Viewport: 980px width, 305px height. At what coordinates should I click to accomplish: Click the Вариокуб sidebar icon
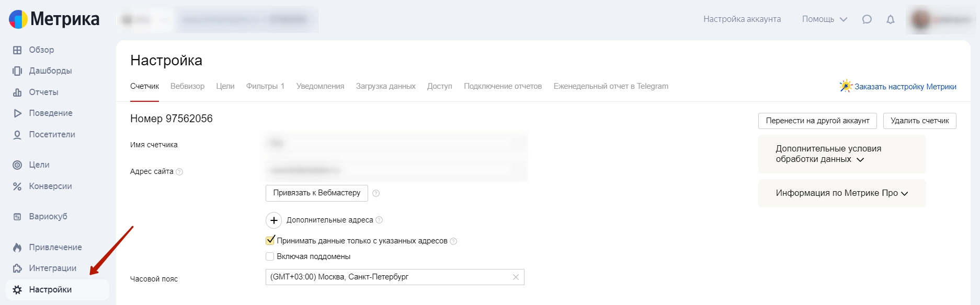[17, 217]
